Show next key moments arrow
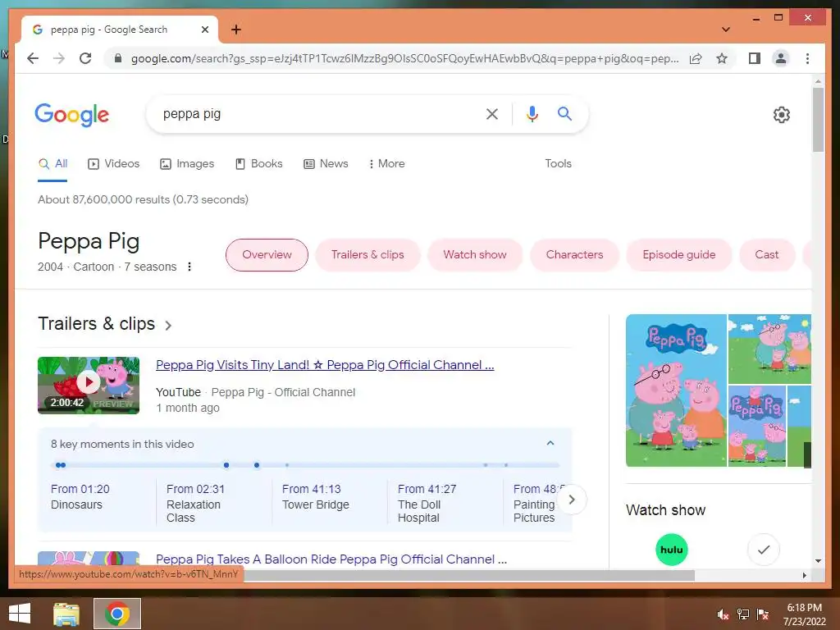This screenshot has height=630, width=840. [x=572, y=500]
